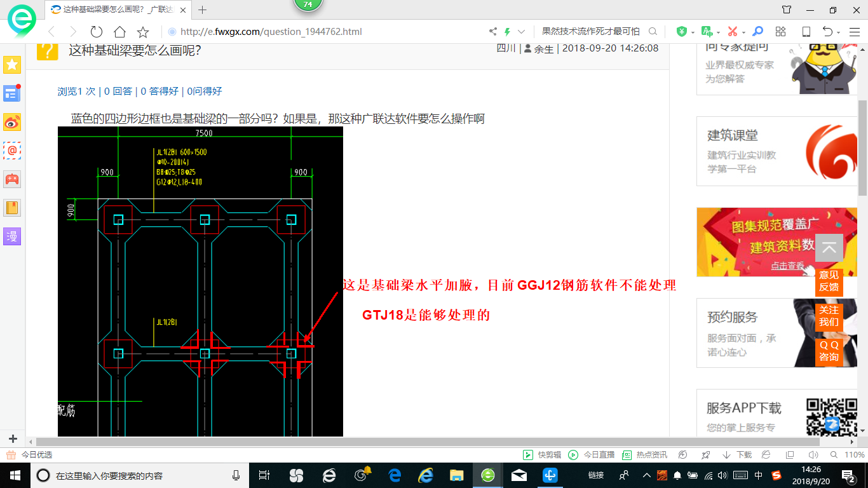Reload the page with the refresh icon
Image resolution: width=868 pixels, height=488 pixels.
tap(97, 32)
